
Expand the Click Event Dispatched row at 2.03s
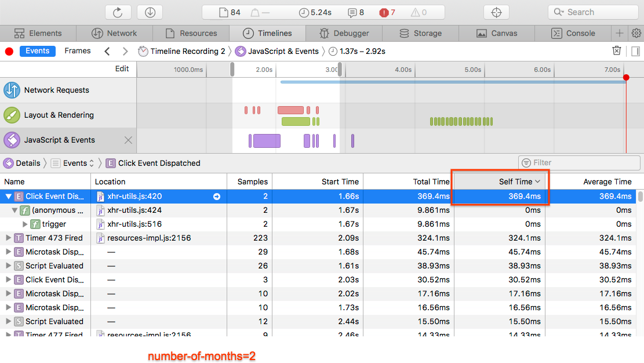point(8,280)
